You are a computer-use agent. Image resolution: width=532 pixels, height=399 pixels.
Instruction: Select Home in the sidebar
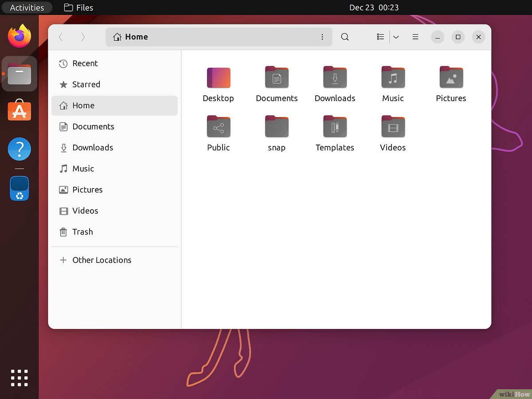coord(83,106)
